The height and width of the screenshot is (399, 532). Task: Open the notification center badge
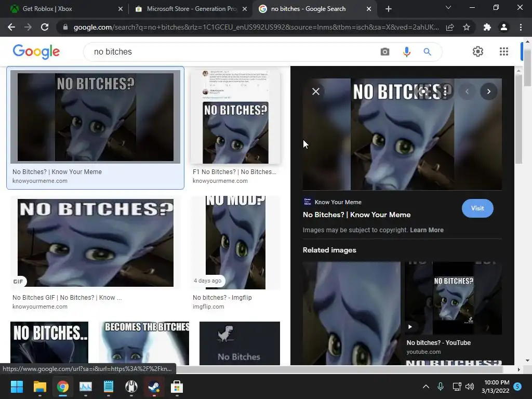click(517, 387)
